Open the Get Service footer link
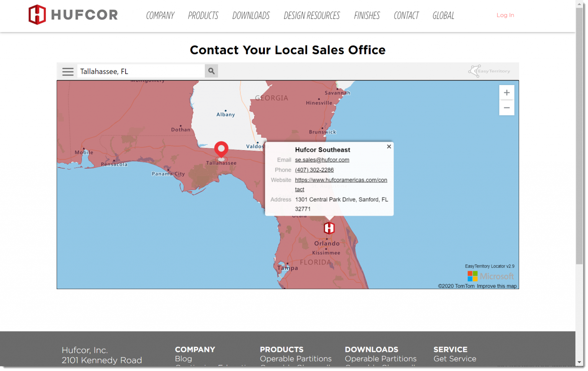This screenshot has width=588, height=371. click(455, 358)
